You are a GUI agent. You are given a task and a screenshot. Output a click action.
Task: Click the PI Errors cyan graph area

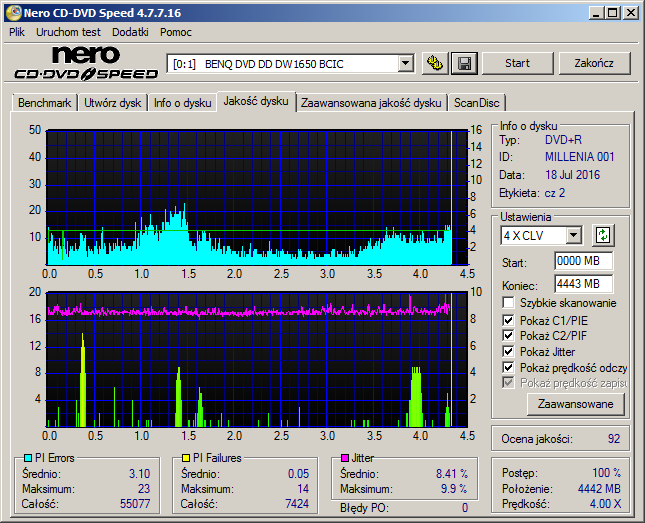coord(257,198)
